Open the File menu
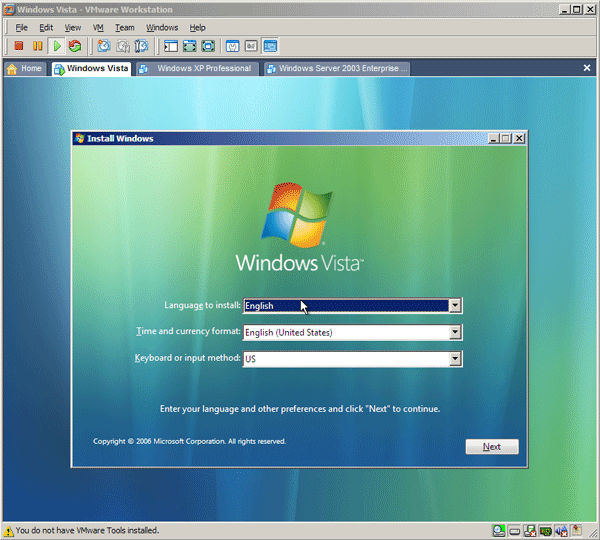 point(21,28)
